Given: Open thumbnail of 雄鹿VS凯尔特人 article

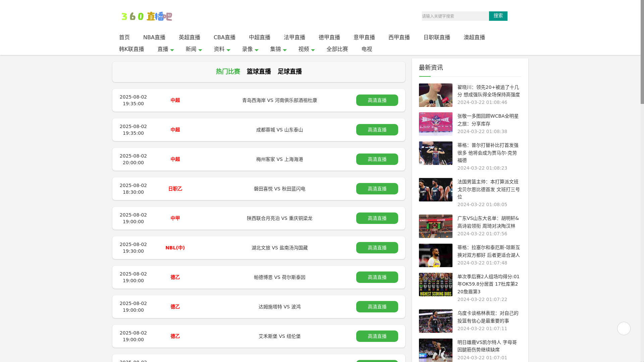Looking at the screenshot, I should click(x=435, y=350).
